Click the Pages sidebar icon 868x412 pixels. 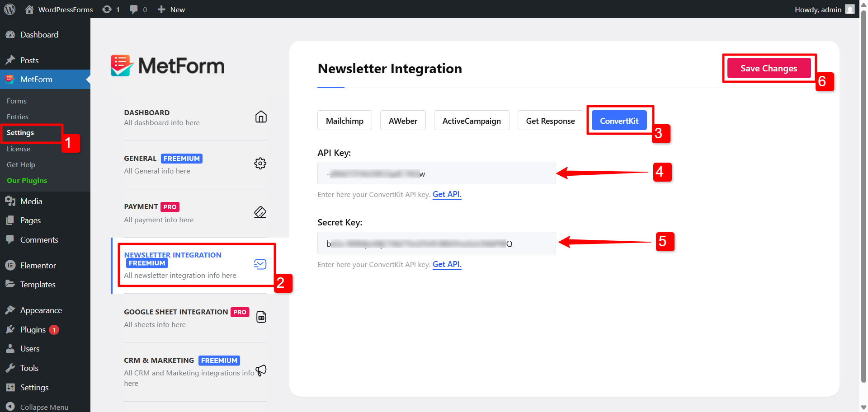10,220
